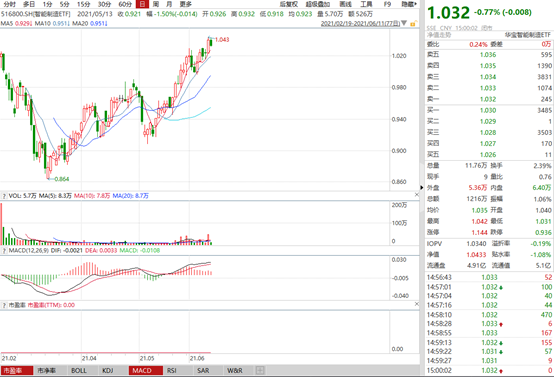Click the plus icon to add indicator
Viewport: 554px width, 377px height.
pos(260,370)
